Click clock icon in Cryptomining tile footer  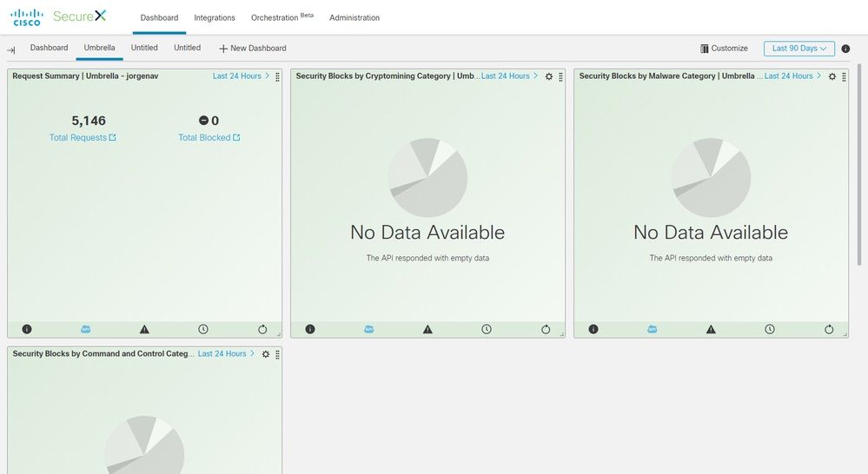point(487,329)
